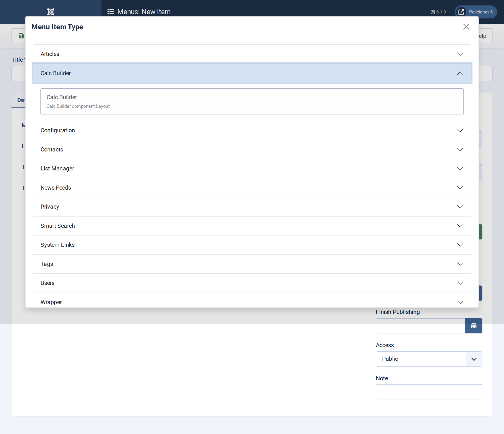Expand the List Manager section

pyautogui.click(x=252, y=169)
